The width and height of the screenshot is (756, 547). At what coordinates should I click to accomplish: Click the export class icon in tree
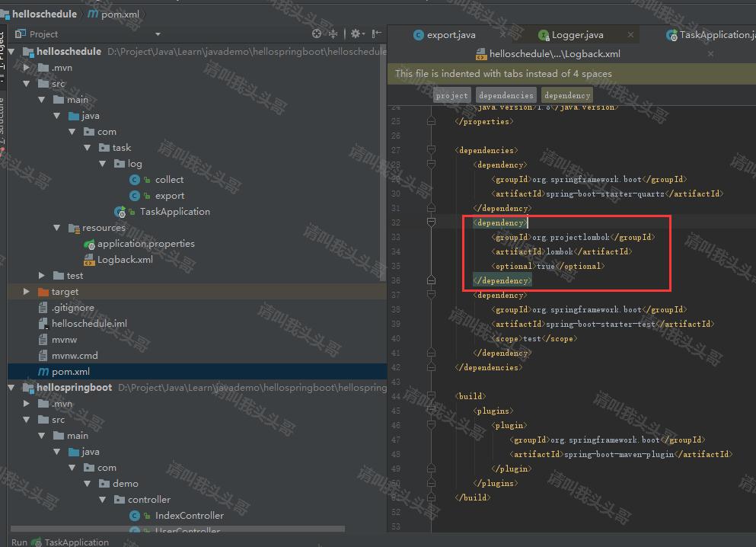135,196
